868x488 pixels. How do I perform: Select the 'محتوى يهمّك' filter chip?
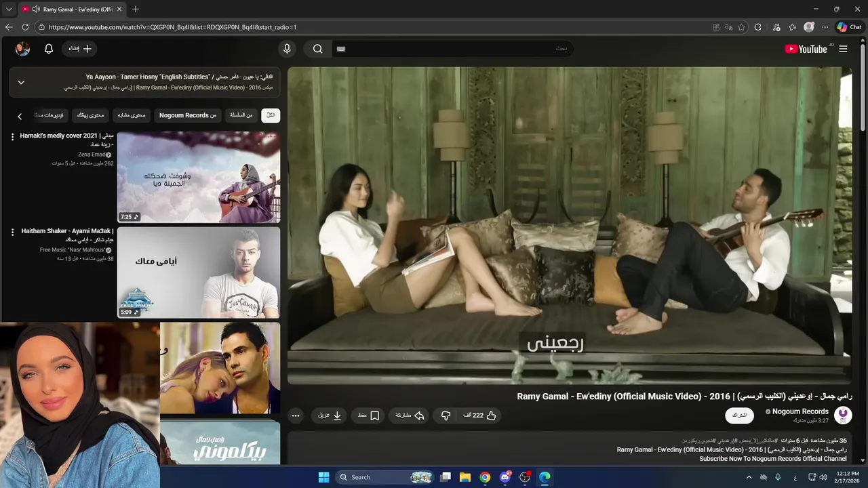[90, 115]
